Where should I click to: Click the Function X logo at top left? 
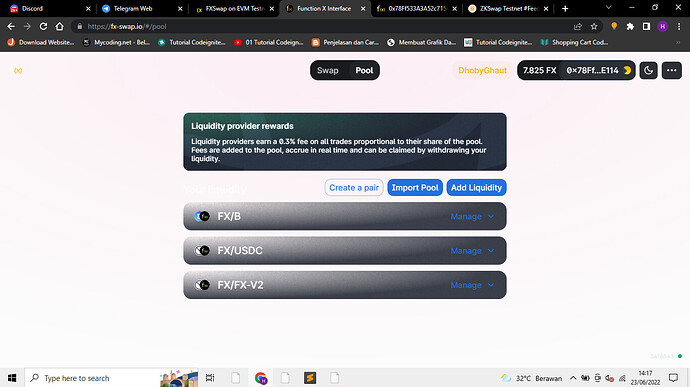pyautogui.click(x=18, y=70)
